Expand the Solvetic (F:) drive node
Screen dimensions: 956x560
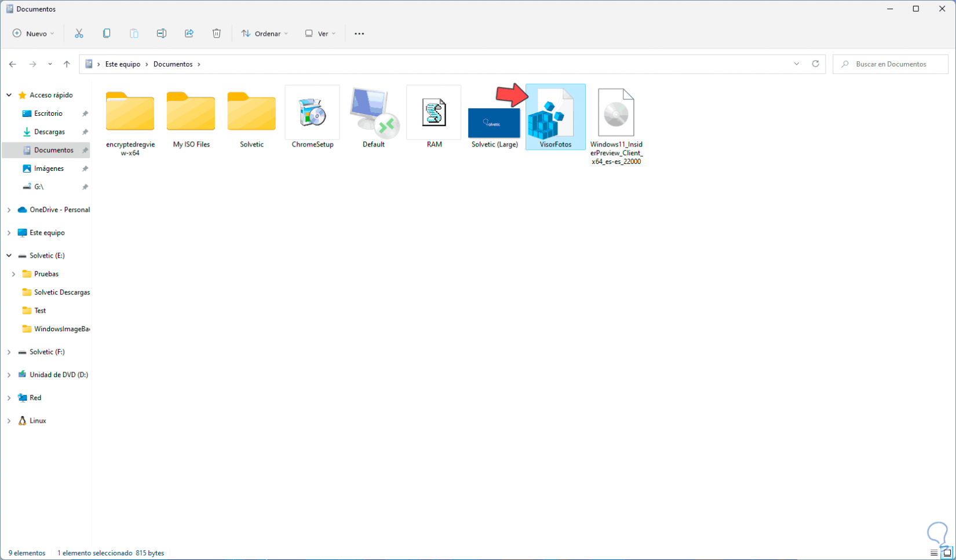(x=9, y=352)
